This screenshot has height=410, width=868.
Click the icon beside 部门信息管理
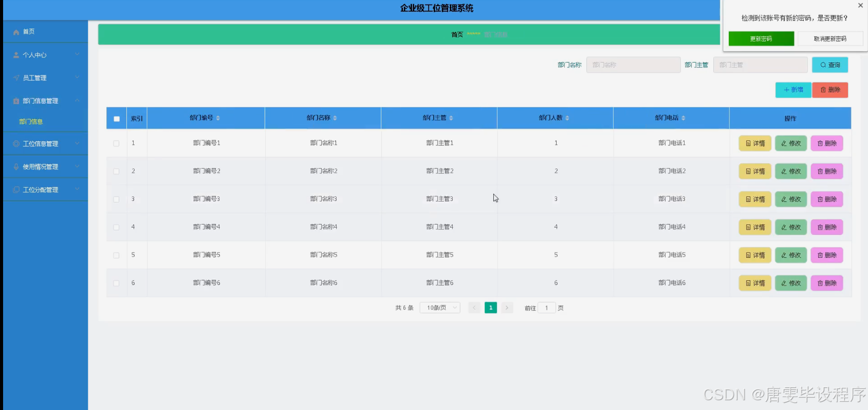click(x=16, y=101)
